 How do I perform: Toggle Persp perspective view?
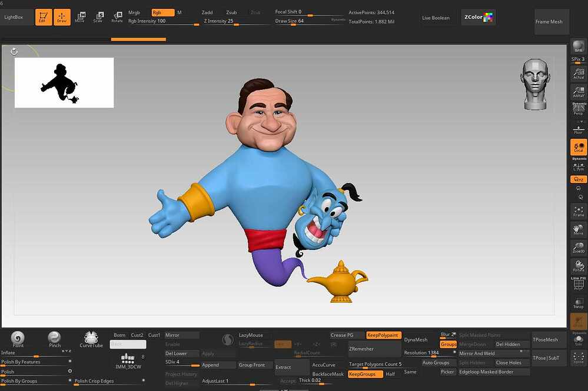click(x=579, y=109)
